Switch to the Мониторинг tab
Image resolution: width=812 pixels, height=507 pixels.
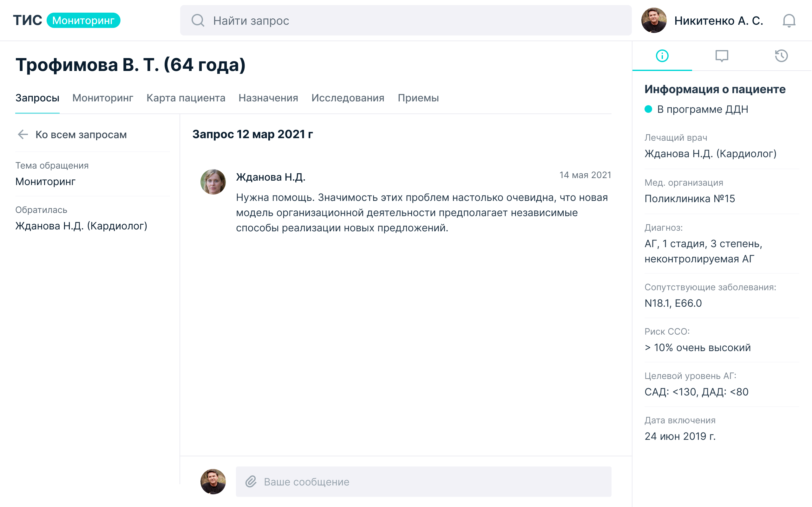coord(103,98)
